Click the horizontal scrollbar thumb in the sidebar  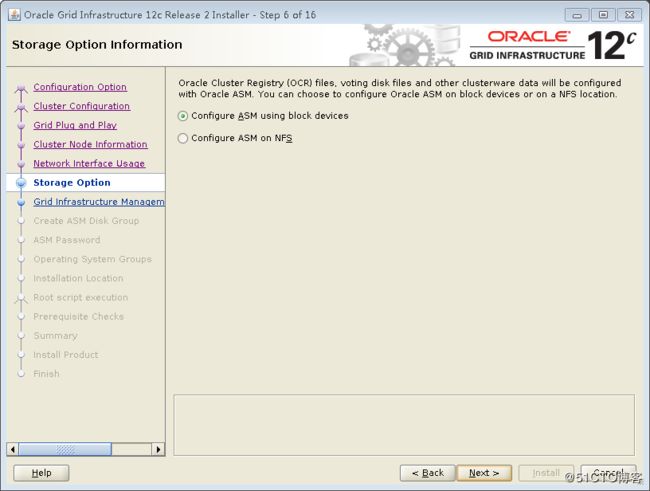(x=65, y=449)
